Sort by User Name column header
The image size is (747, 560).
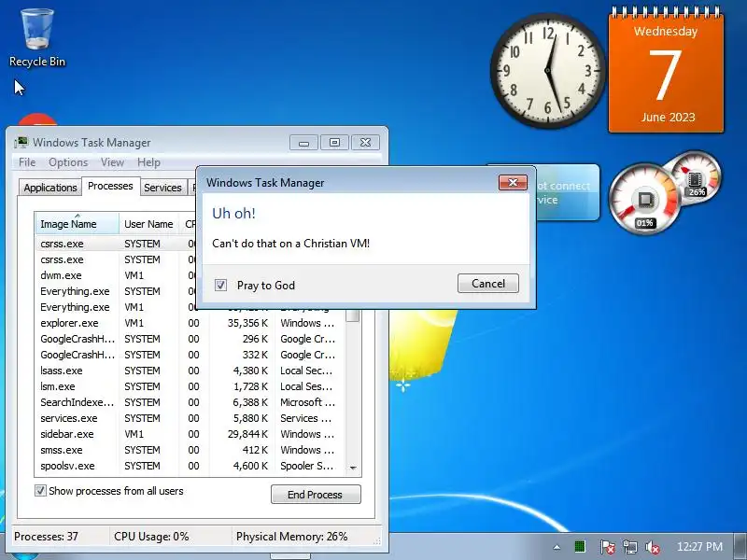coord(148,224)
